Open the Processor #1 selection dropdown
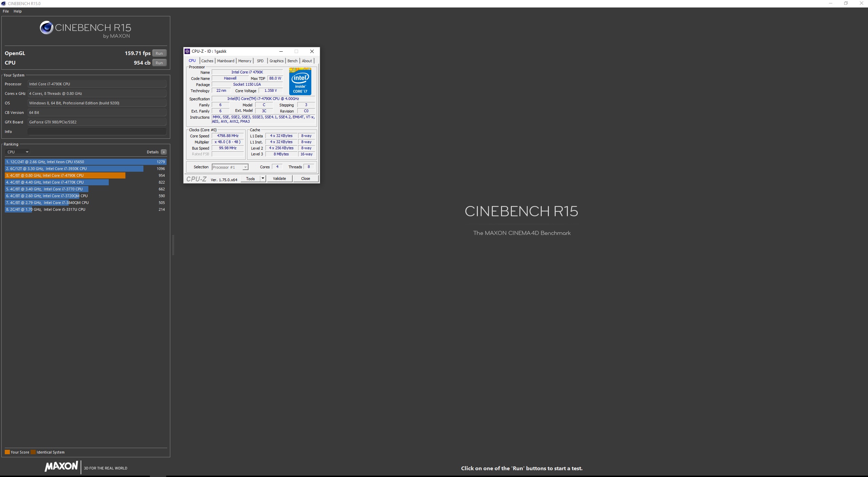Image resolution: width=868 pixels, height=477 pixels. pos(230,167)
